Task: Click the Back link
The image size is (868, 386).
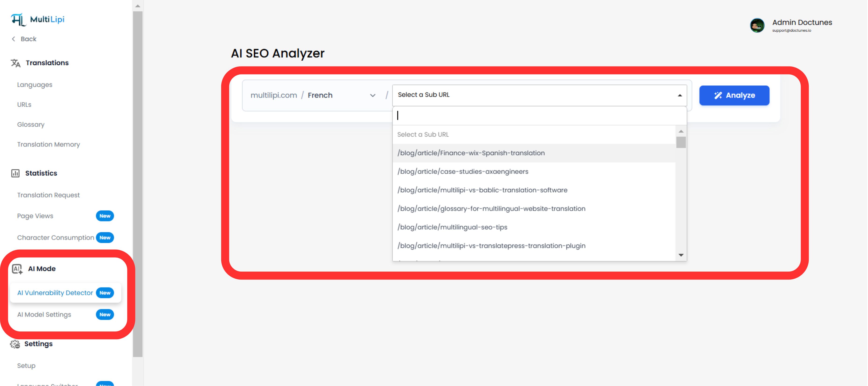Action: point(28,39)
